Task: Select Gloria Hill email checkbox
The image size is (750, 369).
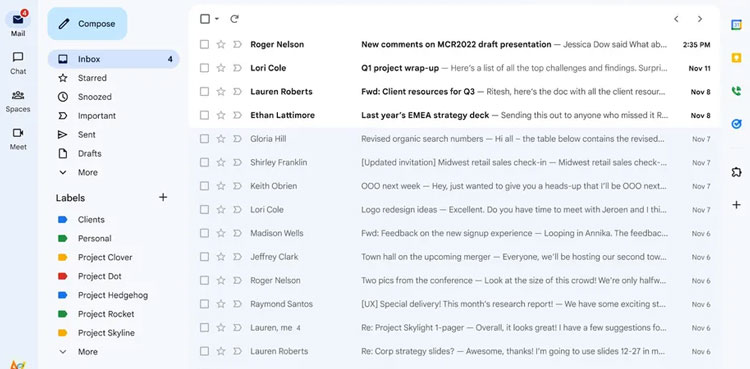Action: [204, 139]
